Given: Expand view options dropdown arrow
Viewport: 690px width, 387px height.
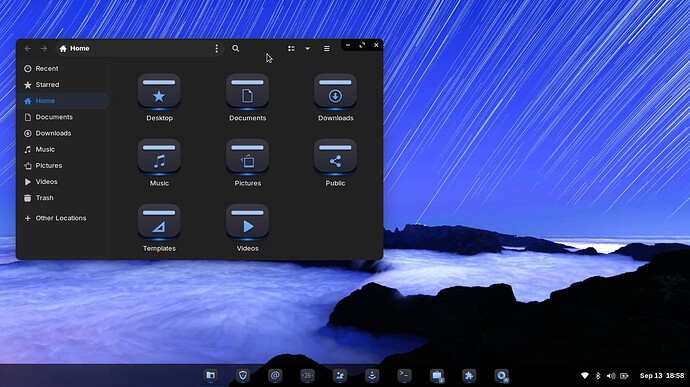Looking at the screenshot, I should tap(308, 48).
